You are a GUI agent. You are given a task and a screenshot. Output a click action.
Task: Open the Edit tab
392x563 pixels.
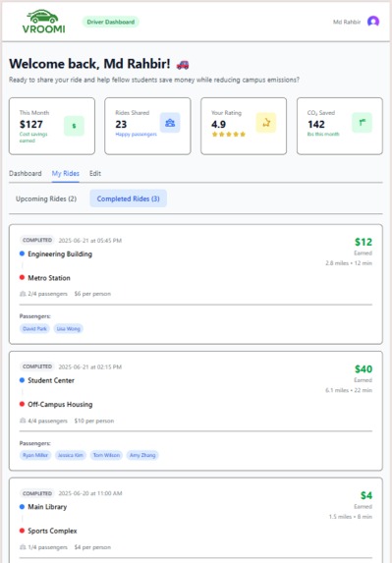pos(95,174)
